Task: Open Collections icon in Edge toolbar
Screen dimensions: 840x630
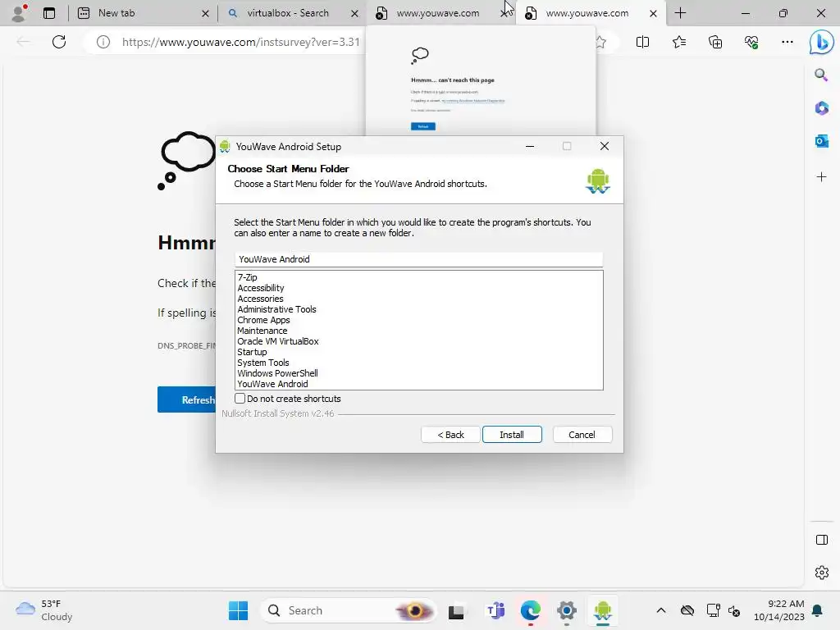Action: click(715, 42)
